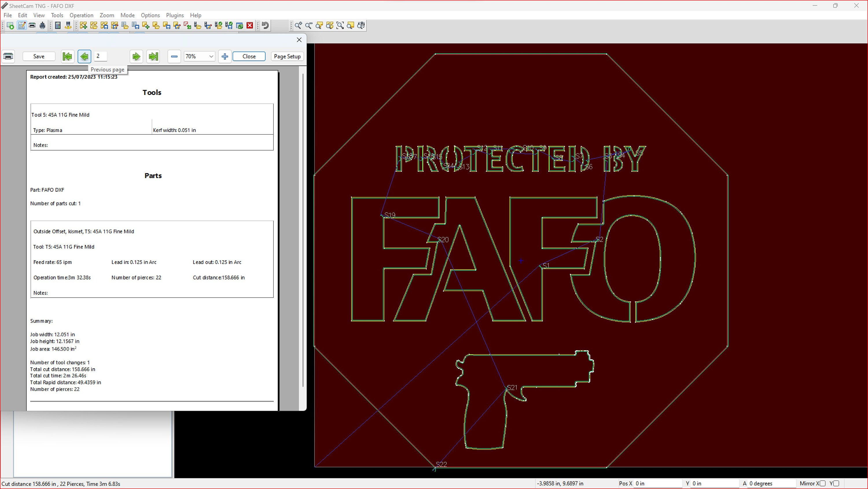
Task: Zoom to fit using the extents icon
Action: [x=340, y=25]
